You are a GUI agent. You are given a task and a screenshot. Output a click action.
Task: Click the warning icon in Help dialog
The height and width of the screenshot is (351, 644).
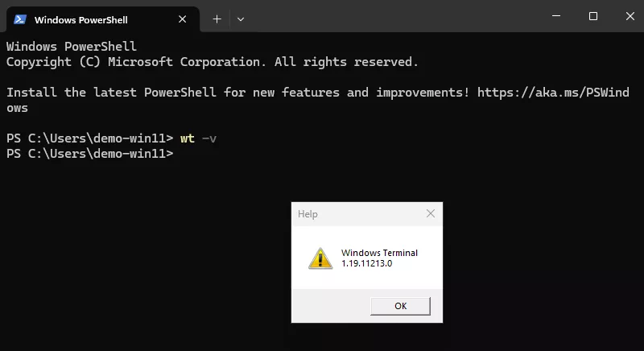click(x=320, y=258)
